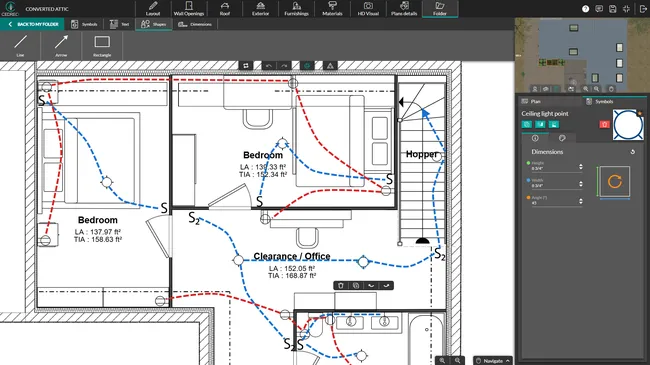Click the Angle stepper arrows
The width and height of the screenshot is (650, 365).
click(x=581, y=201)
